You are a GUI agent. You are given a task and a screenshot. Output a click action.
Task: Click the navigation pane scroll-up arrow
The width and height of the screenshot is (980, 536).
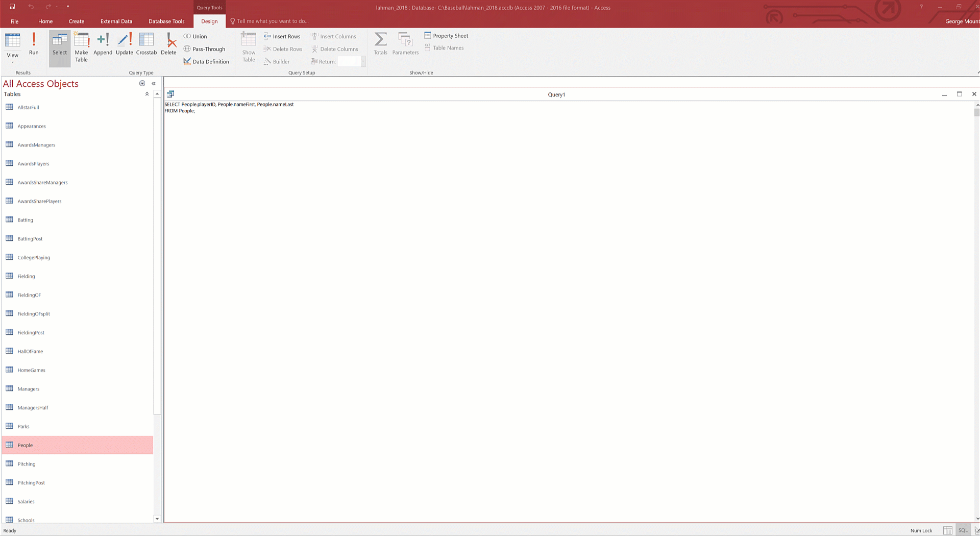point(157,94)
